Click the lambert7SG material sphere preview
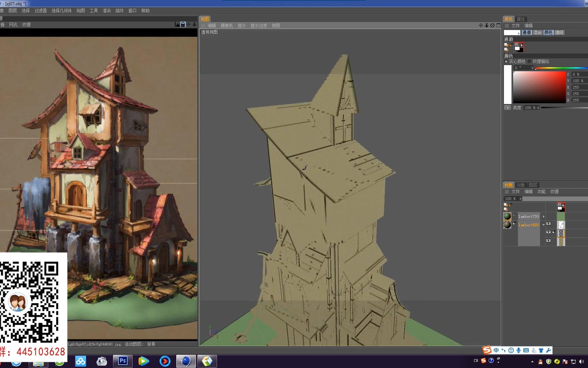This screenshot has width=588, height=368. coord(507,216)
